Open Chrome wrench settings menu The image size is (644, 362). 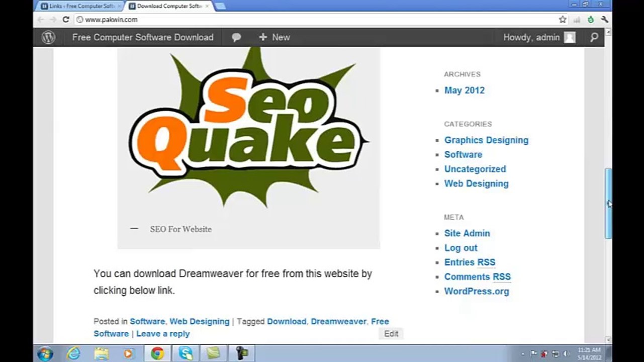click(x=605, y=20)
